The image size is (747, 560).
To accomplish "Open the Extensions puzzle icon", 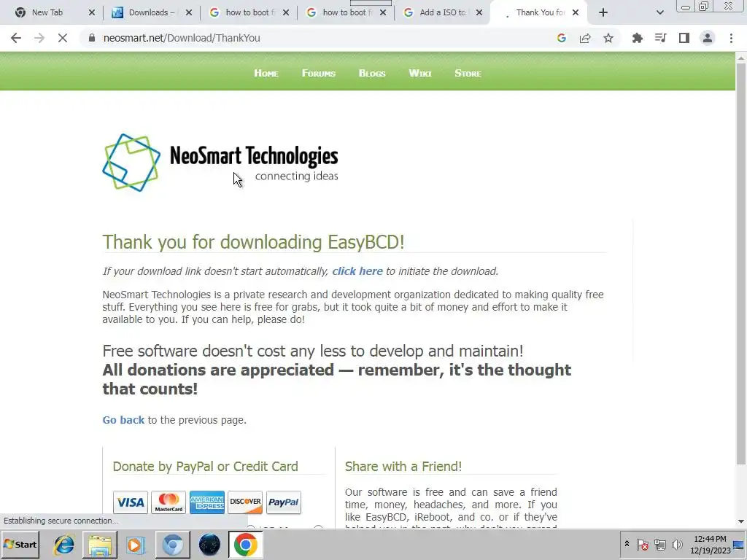I will coord(638,38).
